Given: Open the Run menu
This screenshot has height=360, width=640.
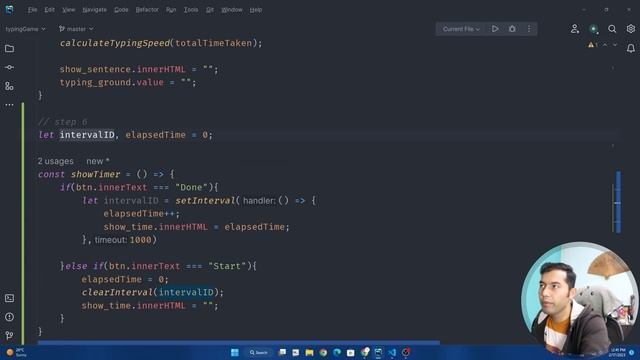Looking at the screenshot, I should point(171,10).
